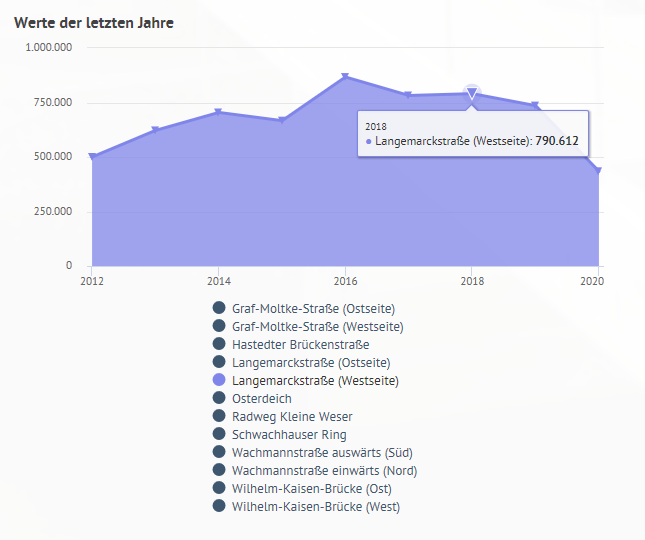
Task: Click the 2018 tooltip box
Action: tap(472, 134)
